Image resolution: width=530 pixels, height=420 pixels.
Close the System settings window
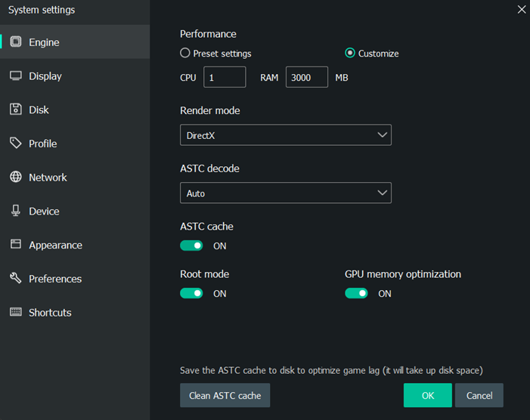[x=522, y=10]
